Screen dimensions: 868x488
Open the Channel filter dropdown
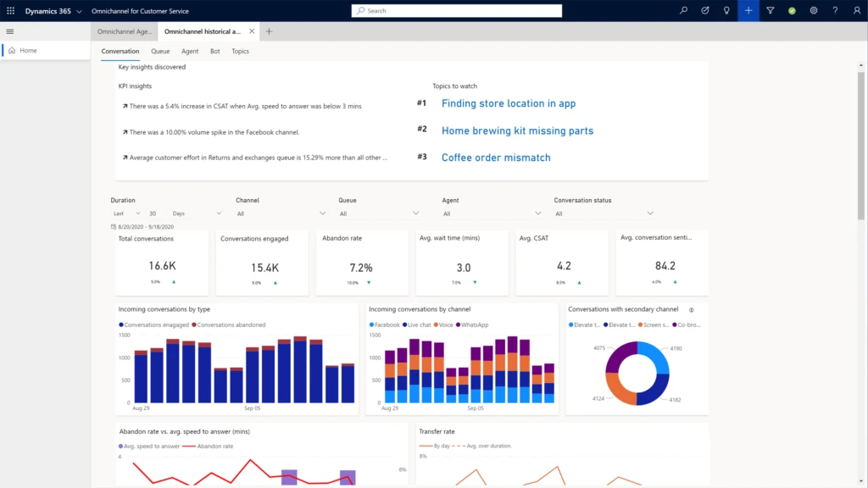click(x=281, y=213)
